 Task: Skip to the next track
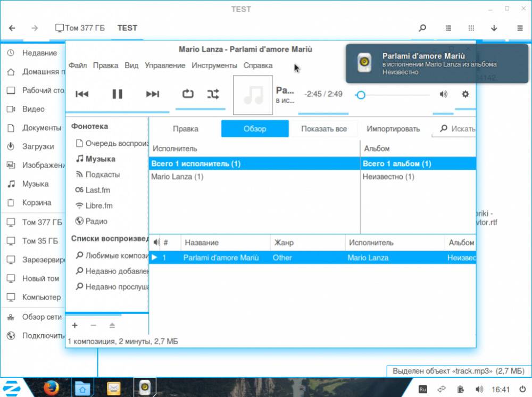coord(153,94)
